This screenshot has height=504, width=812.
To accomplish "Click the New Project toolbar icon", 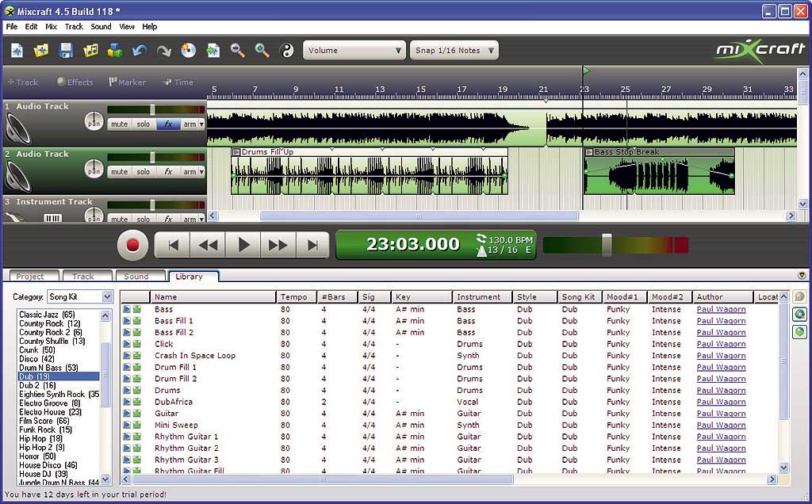I will coord(17,51).
